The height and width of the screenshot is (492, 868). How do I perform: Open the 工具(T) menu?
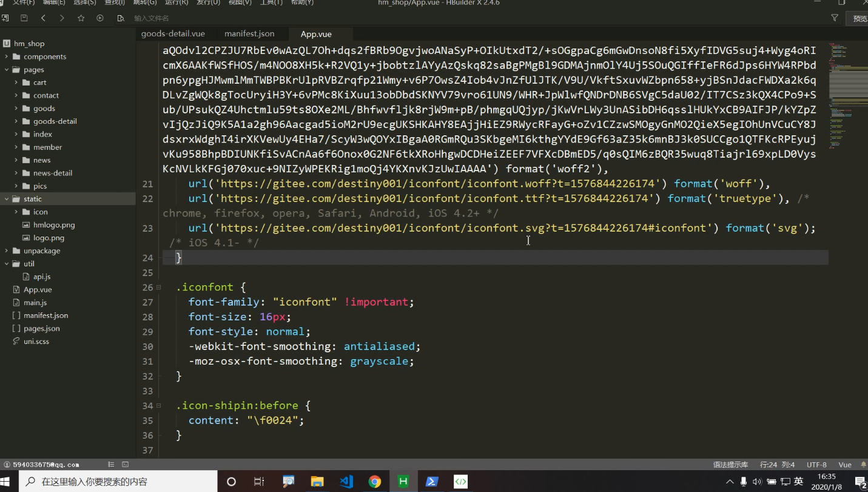point(272,2)
